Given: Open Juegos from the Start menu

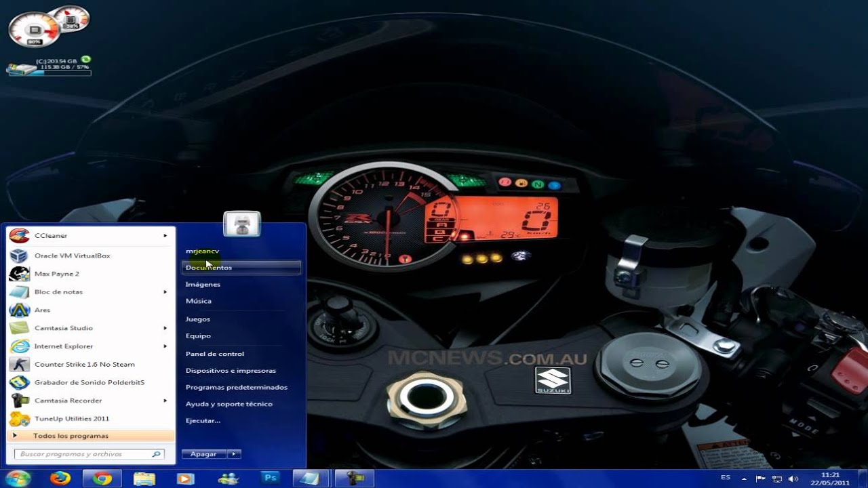Looking at the screenshot, I should 198,319.
